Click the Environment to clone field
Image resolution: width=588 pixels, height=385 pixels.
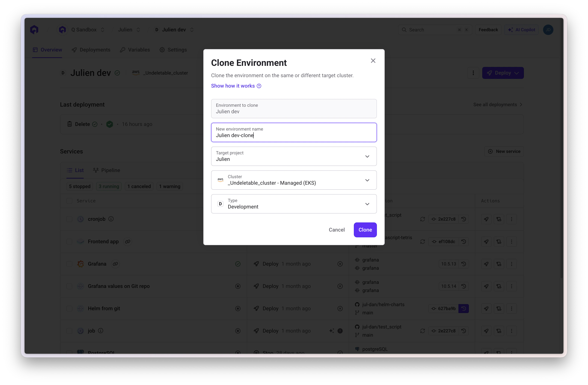tap(294, 109)
